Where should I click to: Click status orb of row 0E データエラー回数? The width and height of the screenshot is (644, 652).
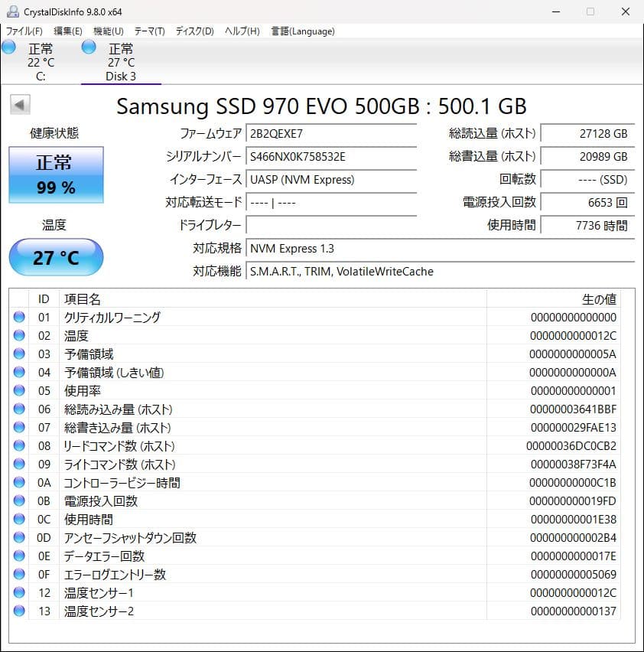click(x=19, y=556)
